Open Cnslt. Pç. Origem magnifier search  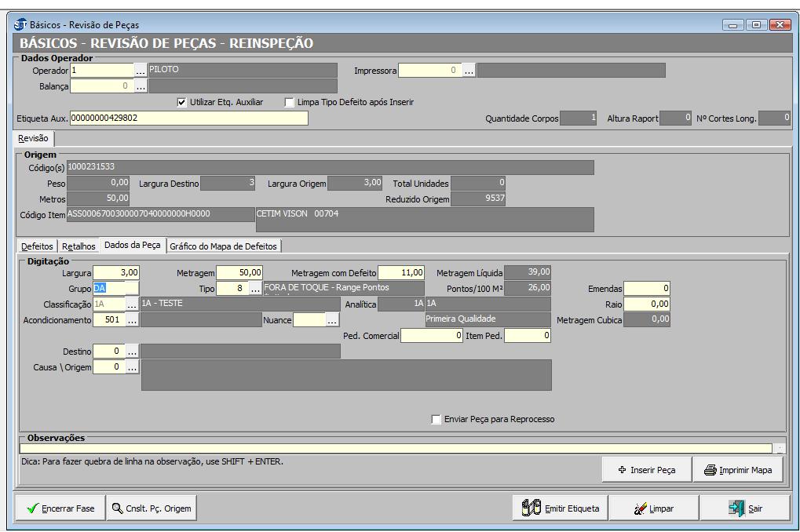(151, 508)
